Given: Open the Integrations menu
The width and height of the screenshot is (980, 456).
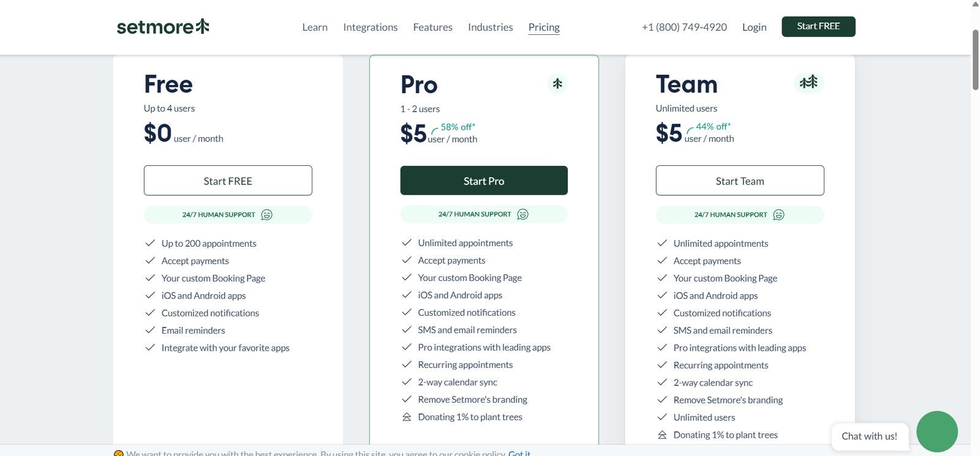Looking at the screenshot, I should (371, 27).
